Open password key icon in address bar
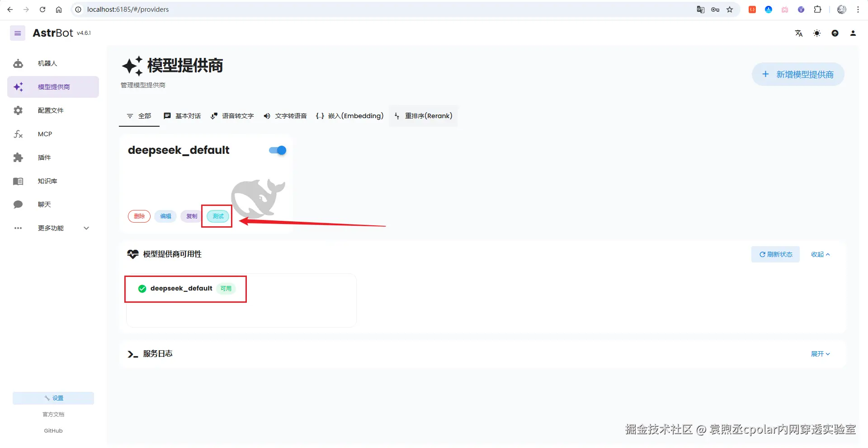868x448 pixels. 715,10
